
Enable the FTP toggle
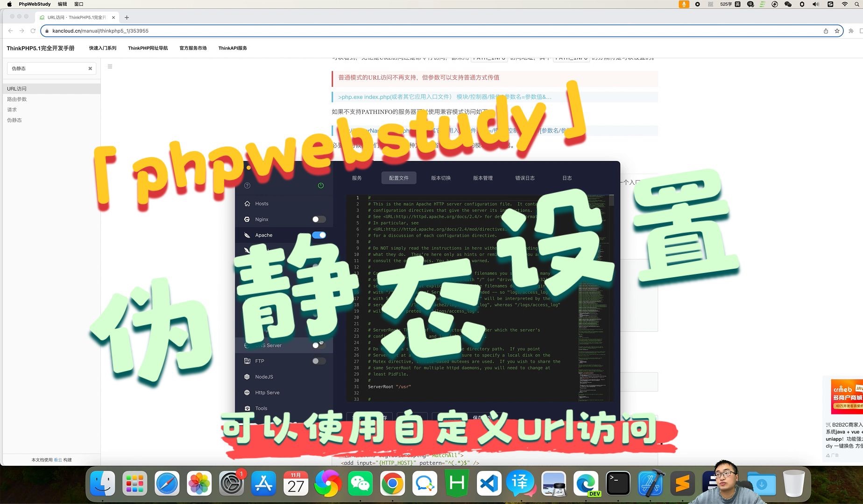pos(319,361)
